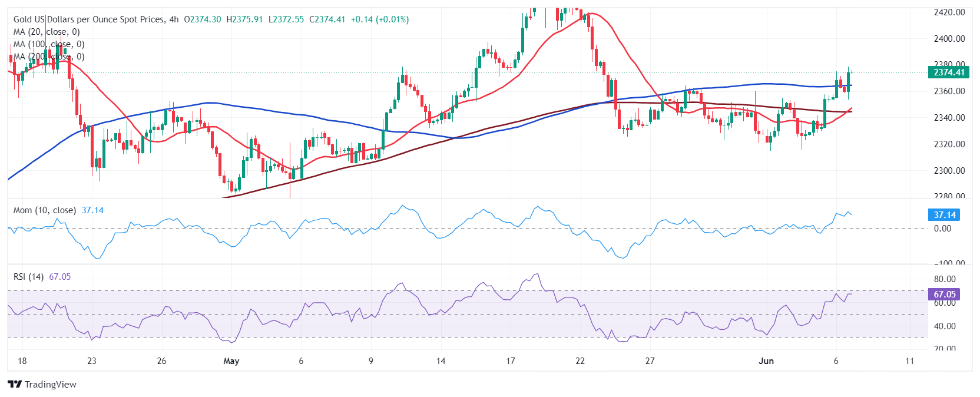
Task: Click the 4h timeframe label
Action: click(174, 19)
